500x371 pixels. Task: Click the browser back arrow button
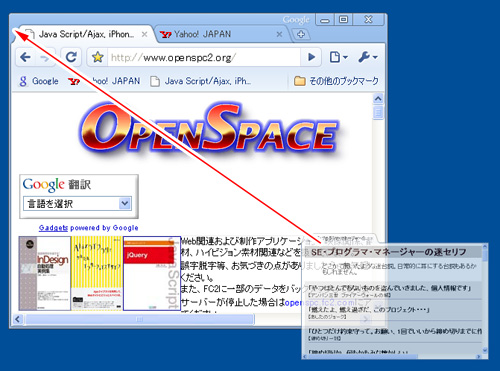(x=25, y=57)
